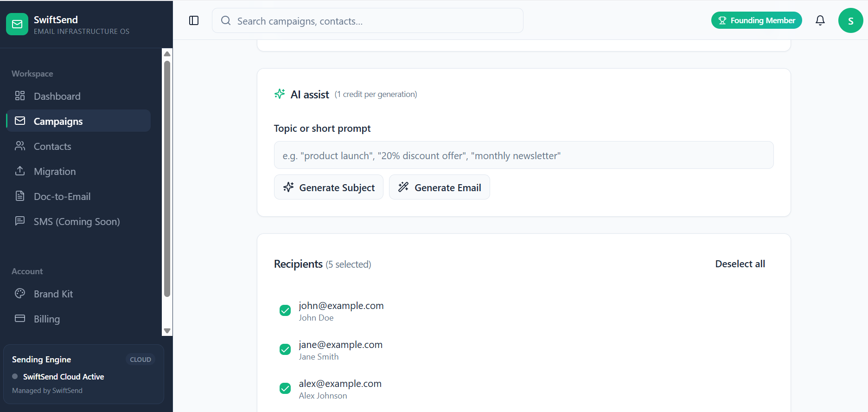Viewport: 868px width, 412px height.
Task: Click the 5 selected count text
Action: pos(348,264)
